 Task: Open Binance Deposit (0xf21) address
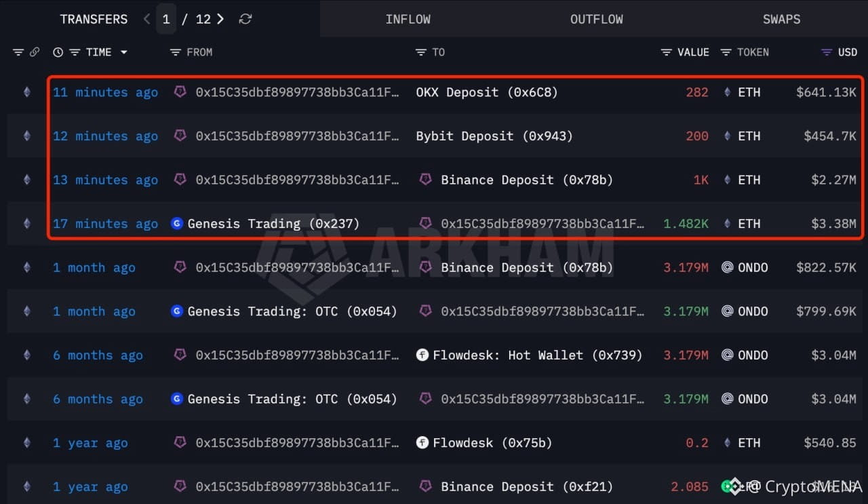(x=527, y=486)
